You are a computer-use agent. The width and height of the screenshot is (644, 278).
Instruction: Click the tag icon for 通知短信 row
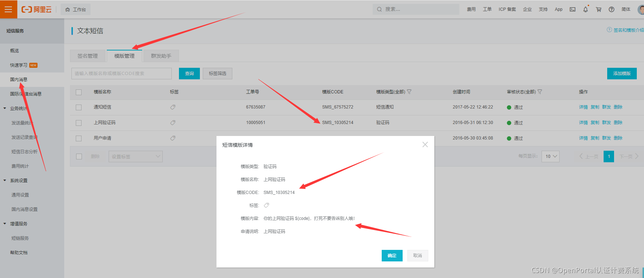click(x=173, y=107)
